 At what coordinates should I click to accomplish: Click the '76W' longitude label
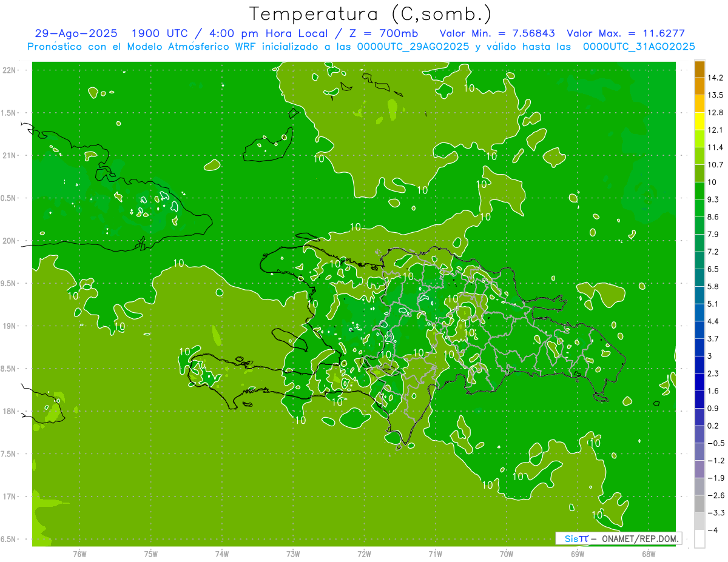[x=79, y=554]
